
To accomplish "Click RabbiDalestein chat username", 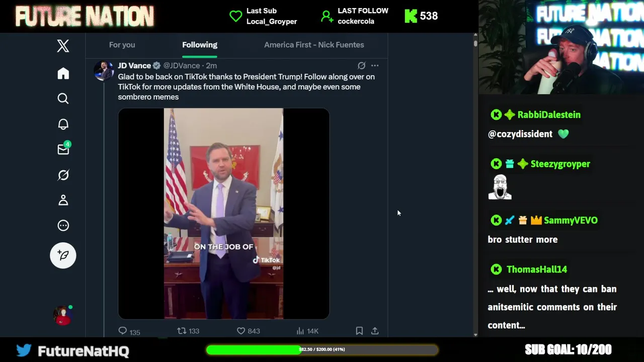I will coord(549,115).
